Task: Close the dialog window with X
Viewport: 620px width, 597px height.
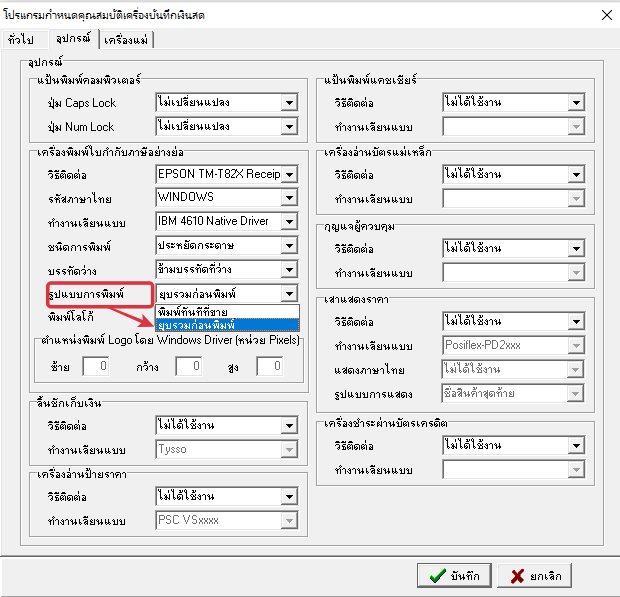Action: (x=604, y=14)
